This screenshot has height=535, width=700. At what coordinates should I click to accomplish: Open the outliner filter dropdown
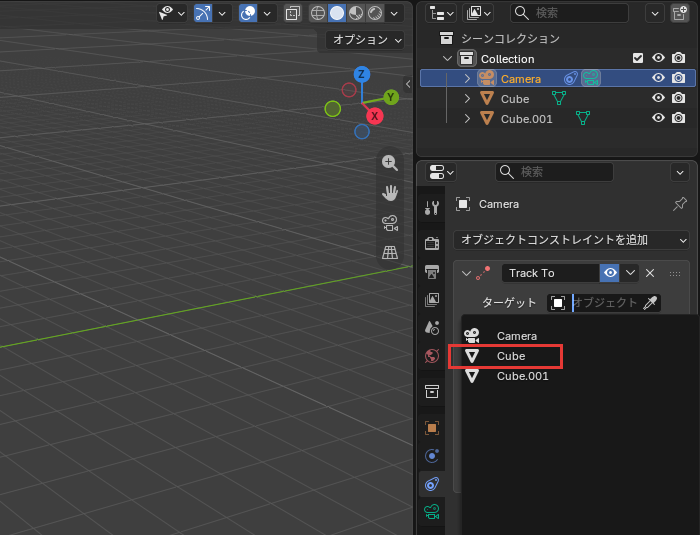[x=655, y=13]
